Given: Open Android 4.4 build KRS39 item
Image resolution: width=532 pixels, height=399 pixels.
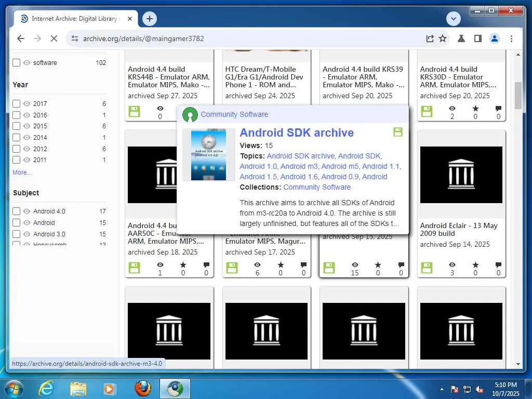Looking at the screenshot, I should [363, 77].
